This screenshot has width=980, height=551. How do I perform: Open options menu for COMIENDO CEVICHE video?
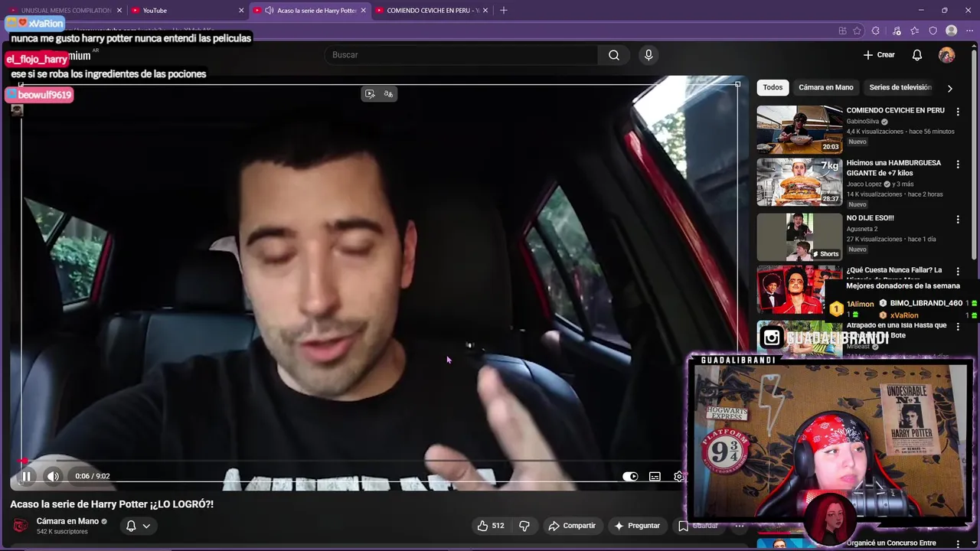coord(958,112)
